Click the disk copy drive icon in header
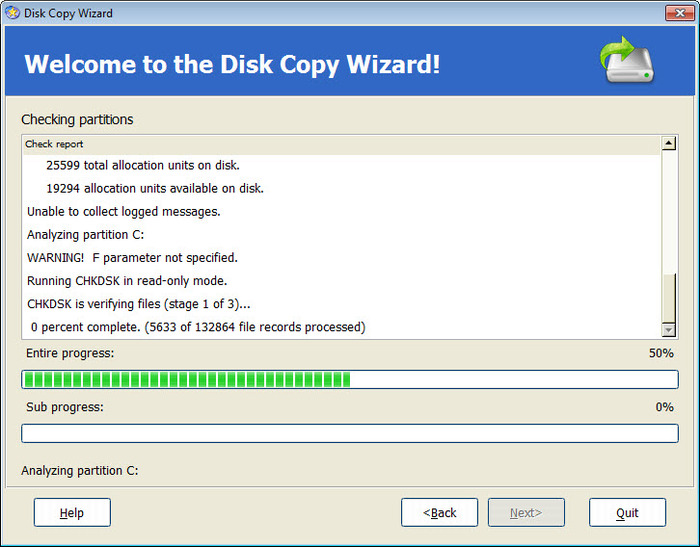The image size is (700, 547). (627, 59)
